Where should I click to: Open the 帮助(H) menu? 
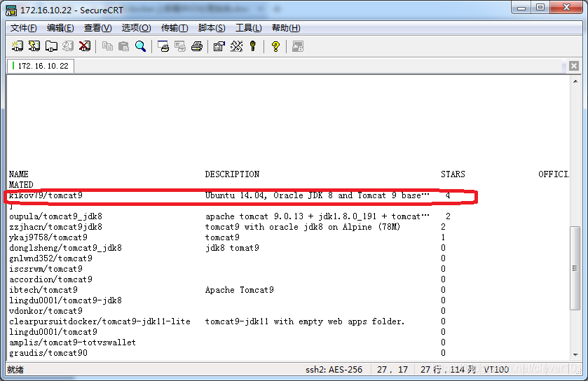click(286, 28)
